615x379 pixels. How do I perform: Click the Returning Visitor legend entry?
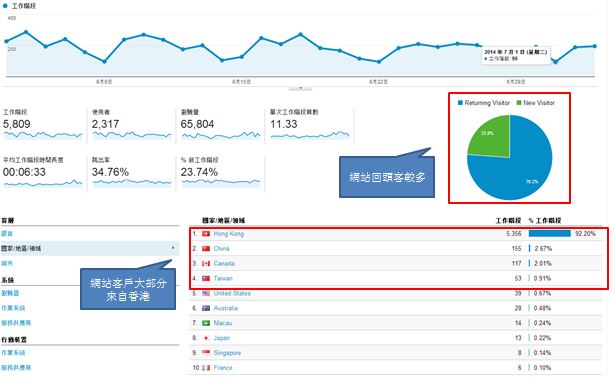[x=484, y=103]
